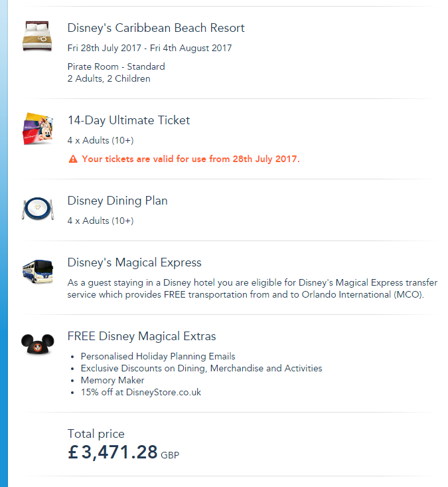Select the Disney's Magical Express heading

[134, 262]
